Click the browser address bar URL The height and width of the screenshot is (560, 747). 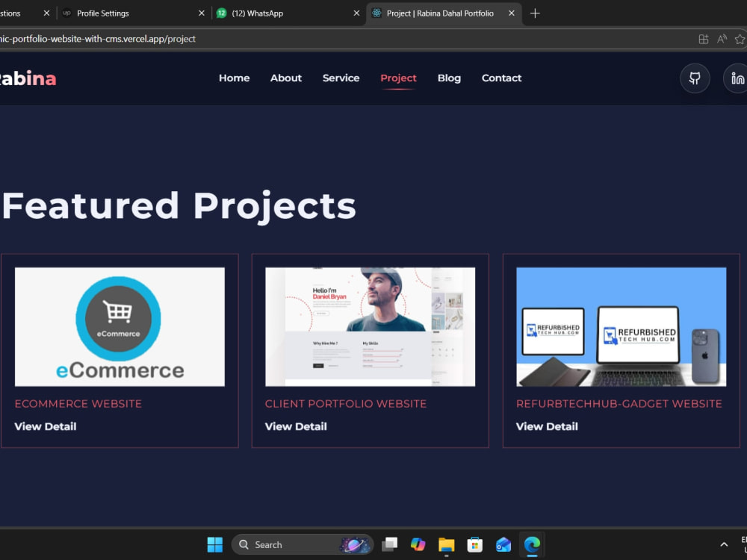click(x=98, y=39)
